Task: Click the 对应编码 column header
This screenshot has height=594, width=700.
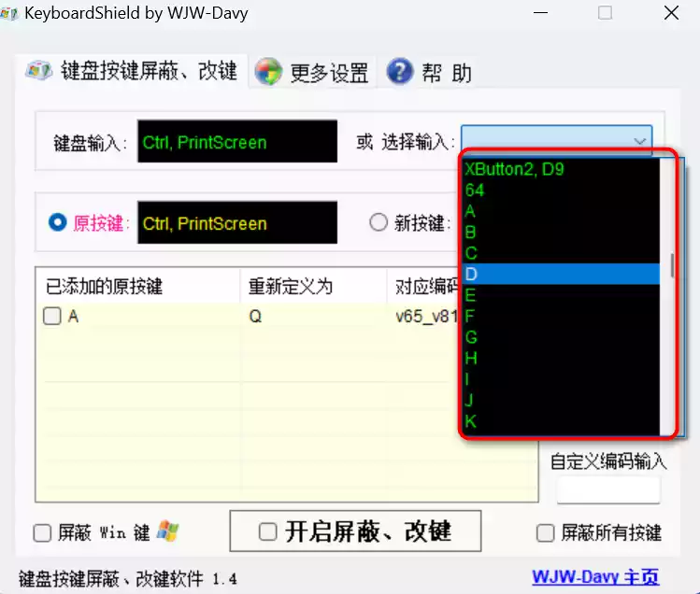Action: click(423, 286)
